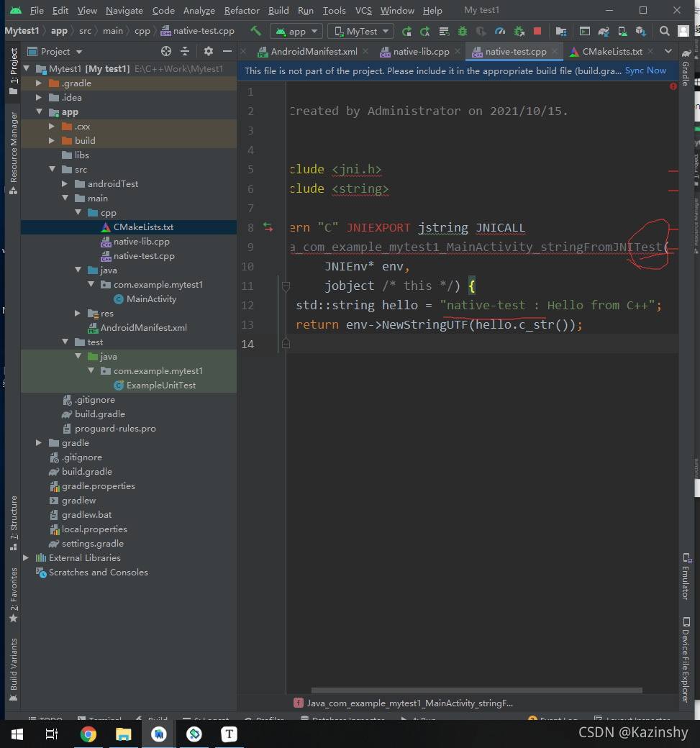The width and height of the screenshot is (700, 748).
Task: Expand the .cxx folder
Action: pyautogui.click(x=52, y=127)
